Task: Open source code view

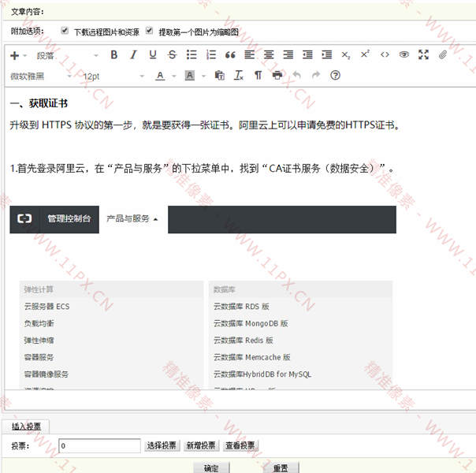Action: pos(385,55)
